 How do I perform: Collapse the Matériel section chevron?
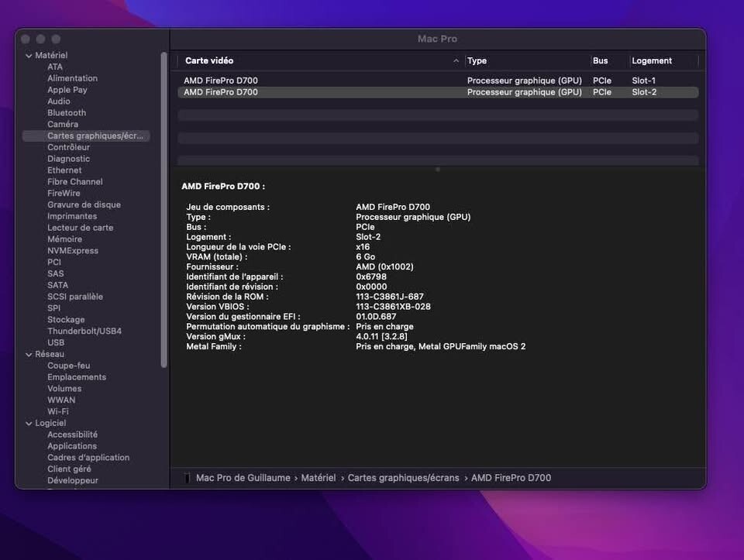(x=29, y=56)
